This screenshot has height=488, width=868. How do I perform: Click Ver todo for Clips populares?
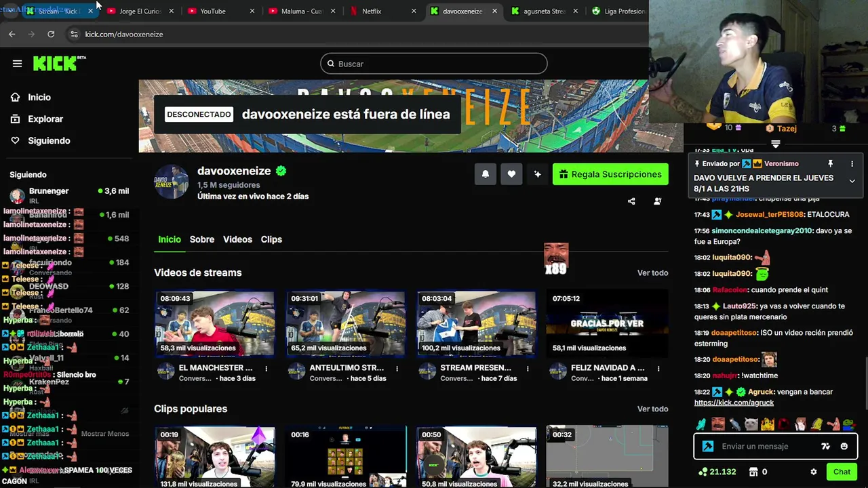tap(652, 409)
